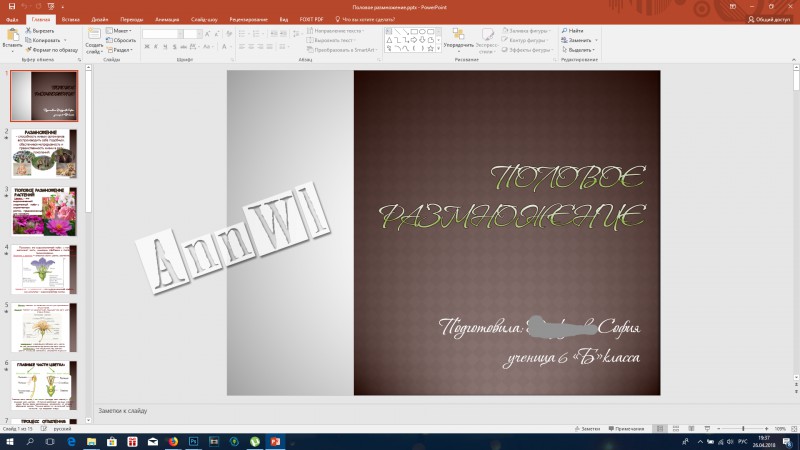Open the font name combo box
The image size is (800, 450).
tap(163, 34)
